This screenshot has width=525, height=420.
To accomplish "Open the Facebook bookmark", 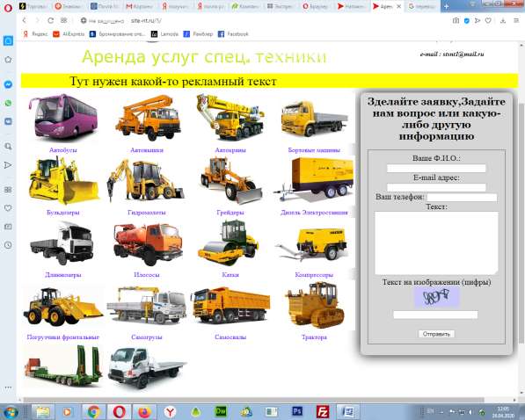I will point(233,33).
